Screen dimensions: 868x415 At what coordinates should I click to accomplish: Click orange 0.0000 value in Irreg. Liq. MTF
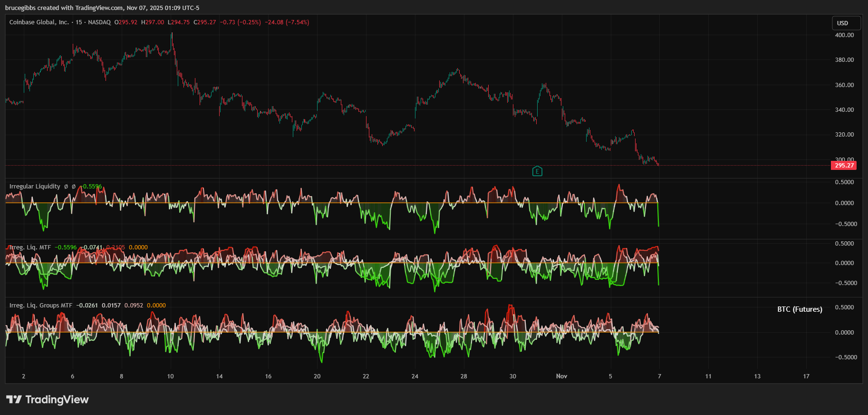(x=138, y=247)
